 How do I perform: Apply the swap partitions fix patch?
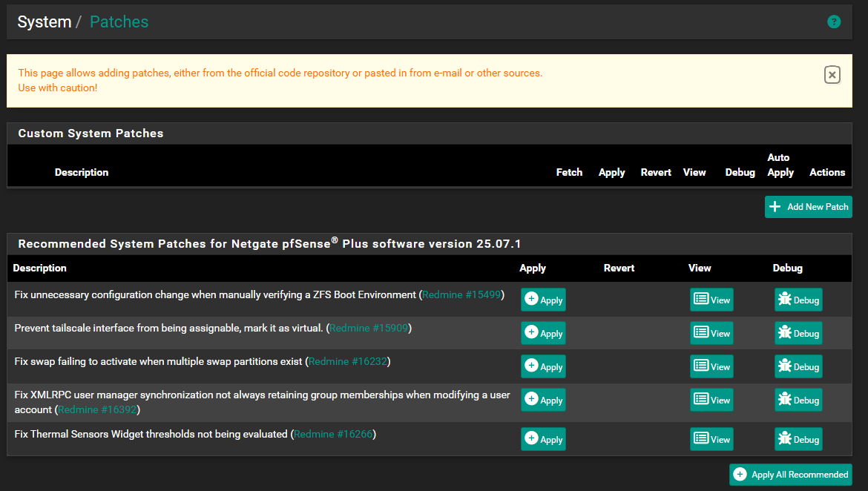543,366
